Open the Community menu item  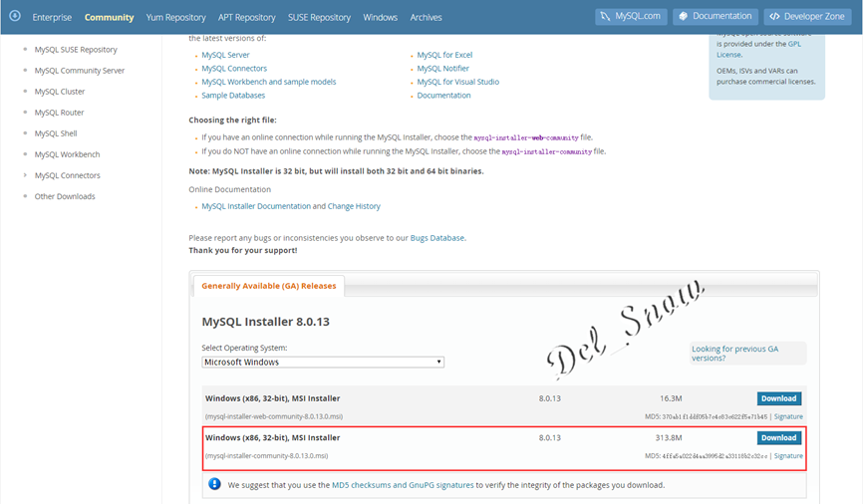click(x=109, y=17)
